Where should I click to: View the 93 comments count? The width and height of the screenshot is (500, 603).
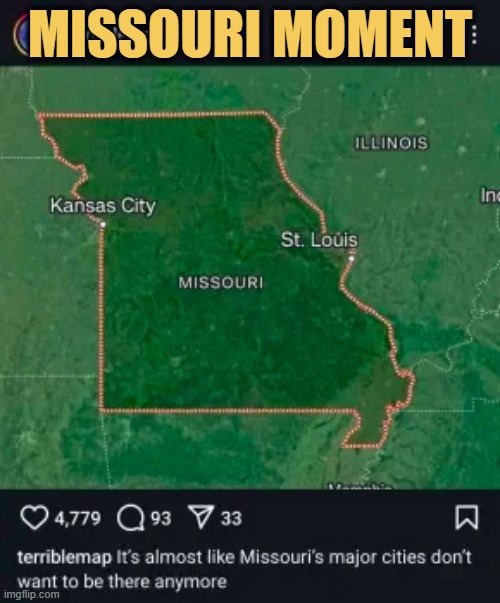[x=160, y=518]
